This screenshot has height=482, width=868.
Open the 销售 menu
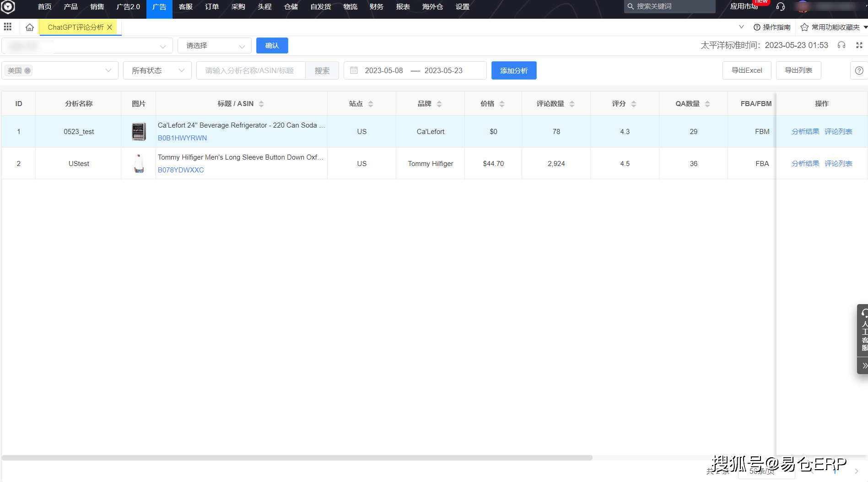(97, 7)
